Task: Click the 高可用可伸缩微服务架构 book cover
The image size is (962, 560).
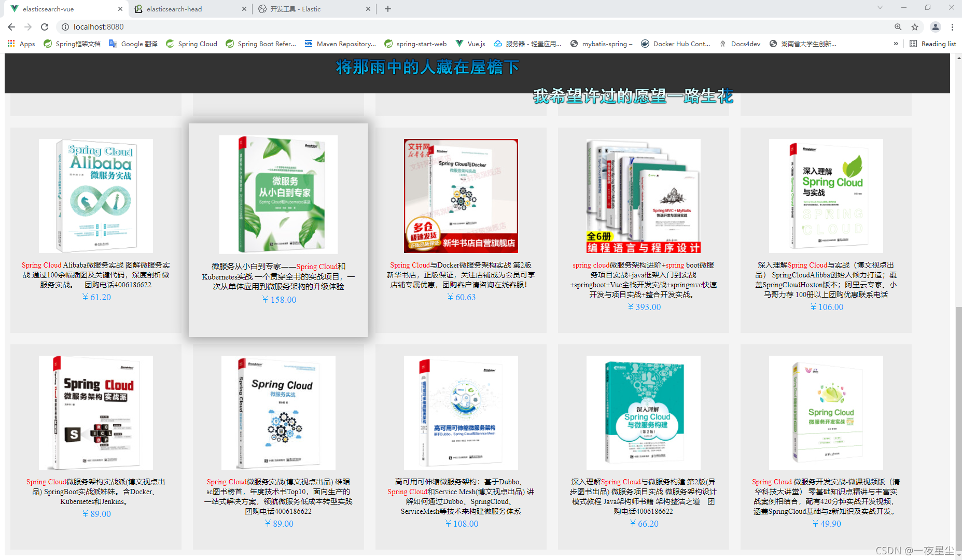Action: (461, 413)
